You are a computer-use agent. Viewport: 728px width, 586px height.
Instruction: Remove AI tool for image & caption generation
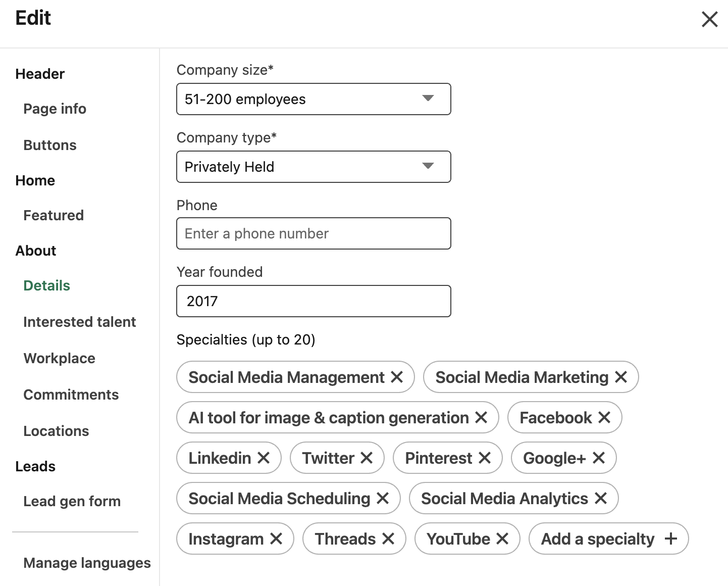(481, 417)
